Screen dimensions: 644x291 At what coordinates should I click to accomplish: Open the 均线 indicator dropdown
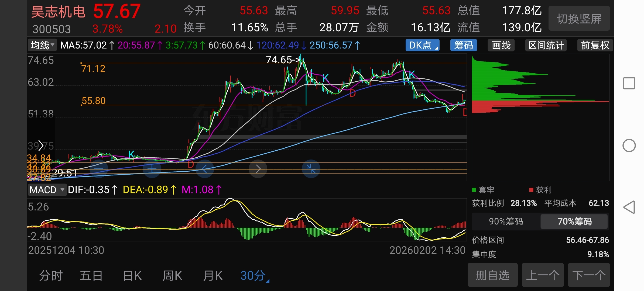pyautogui.click(x=42, y=45)
